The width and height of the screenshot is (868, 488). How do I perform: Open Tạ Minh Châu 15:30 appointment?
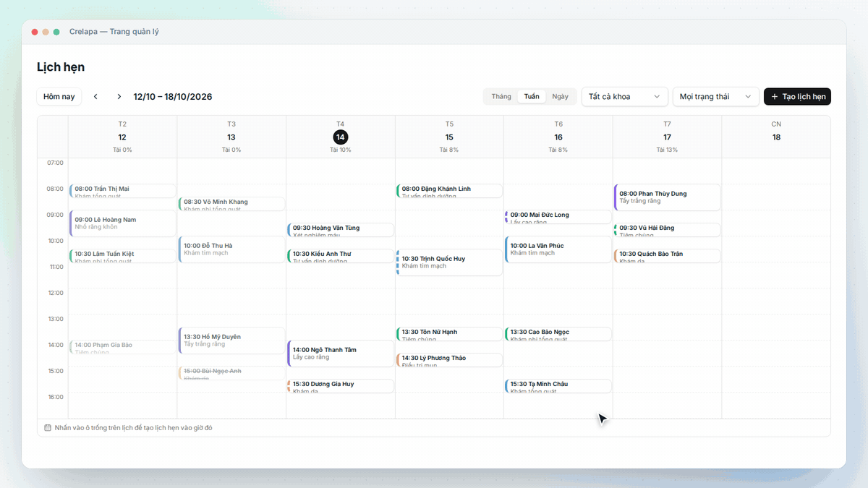point(558,386)
